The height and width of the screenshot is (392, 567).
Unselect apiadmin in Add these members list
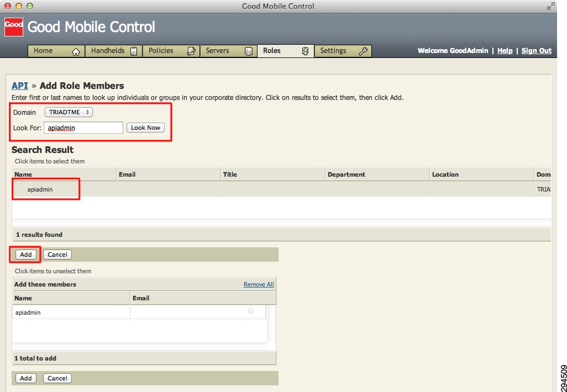coord(139,312)
